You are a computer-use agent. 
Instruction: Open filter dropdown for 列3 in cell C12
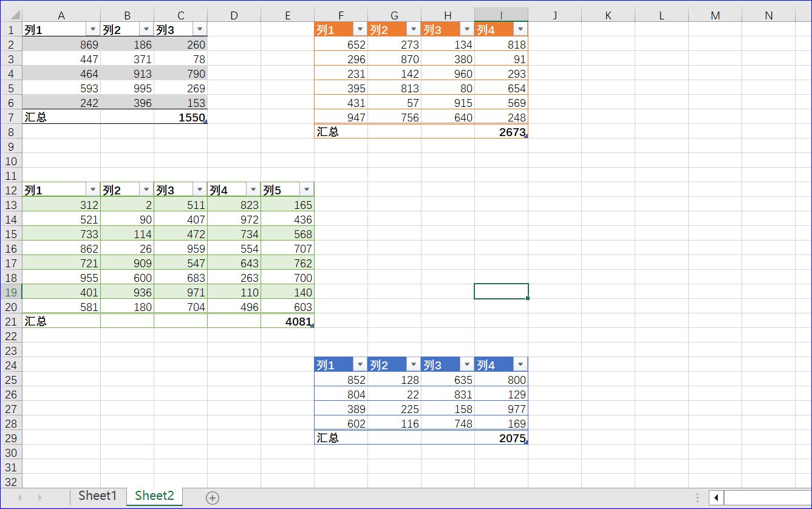click(x=200, y=190)
